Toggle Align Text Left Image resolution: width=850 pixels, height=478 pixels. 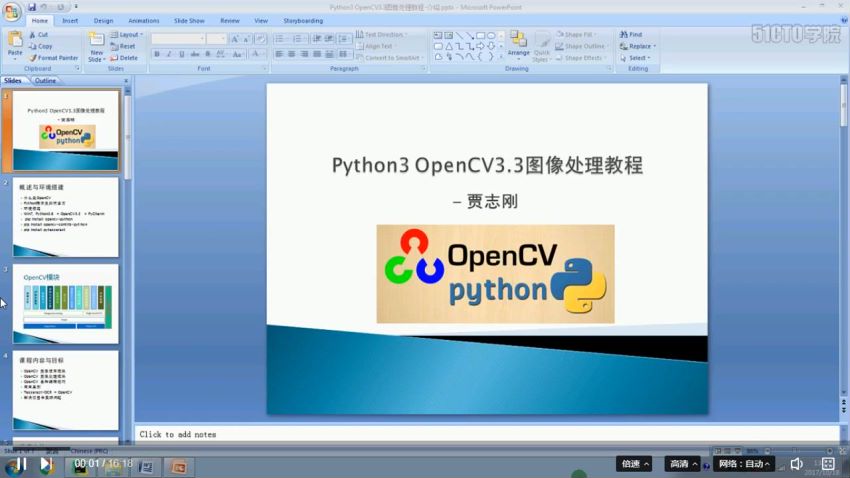click(x=279, y=54)
